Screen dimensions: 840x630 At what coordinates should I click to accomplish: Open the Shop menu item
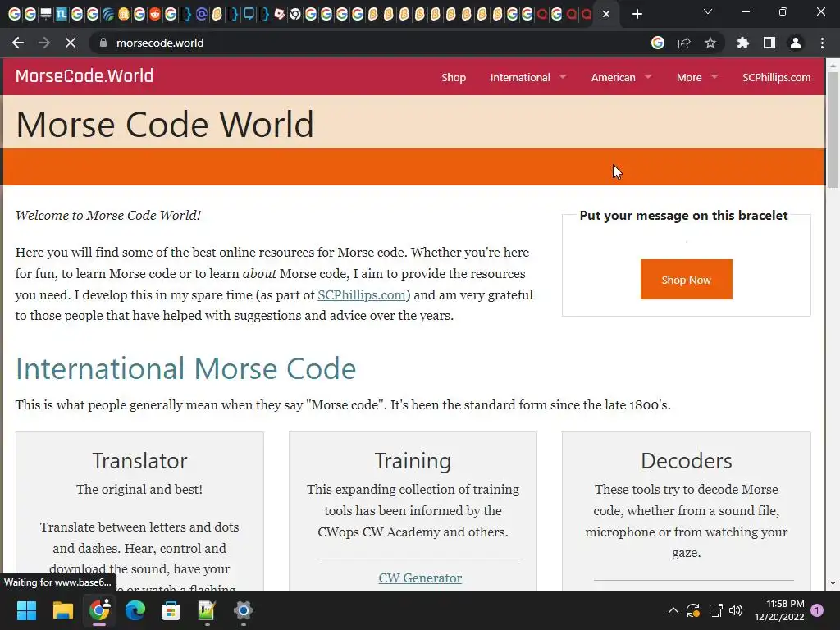tap(453, 78)
